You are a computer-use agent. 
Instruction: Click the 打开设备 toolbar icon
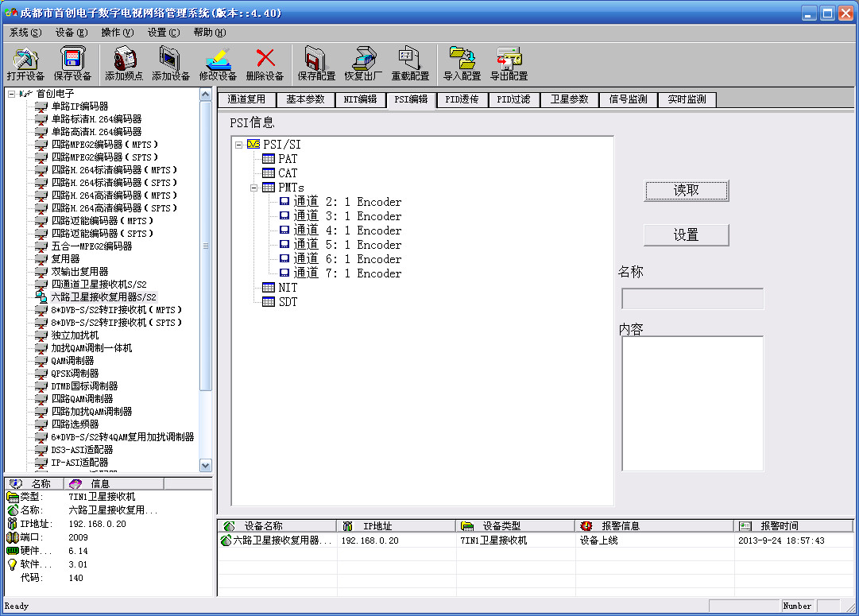pos(25,64)
